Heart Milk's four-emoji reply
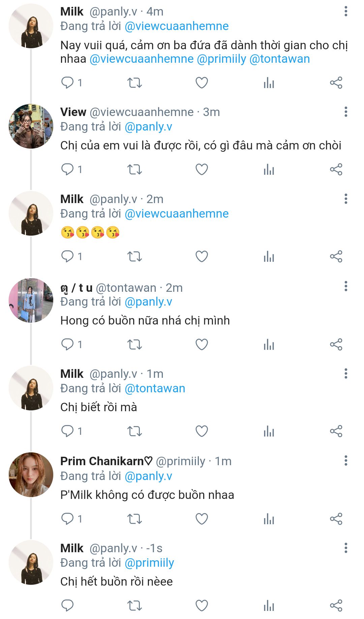Image resolution: width=364 pixels, height=619 pixels. coord(202,256)
